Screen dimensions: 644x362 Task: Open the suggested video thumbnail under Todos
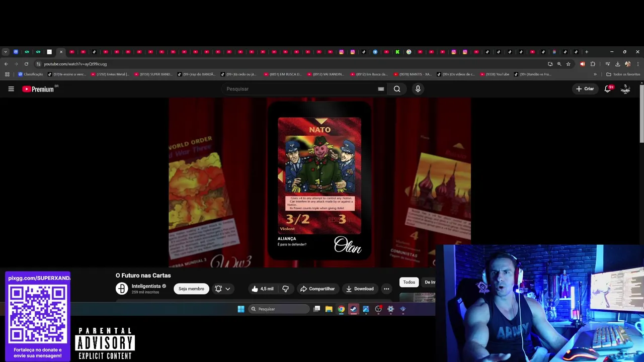tap(417, 298)
